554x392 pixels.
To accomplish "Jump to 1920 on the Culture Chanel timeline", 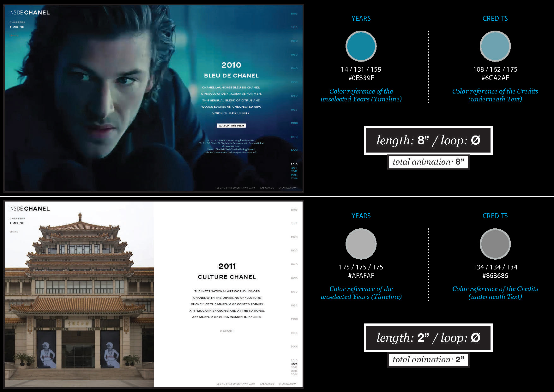I will 294,237.
